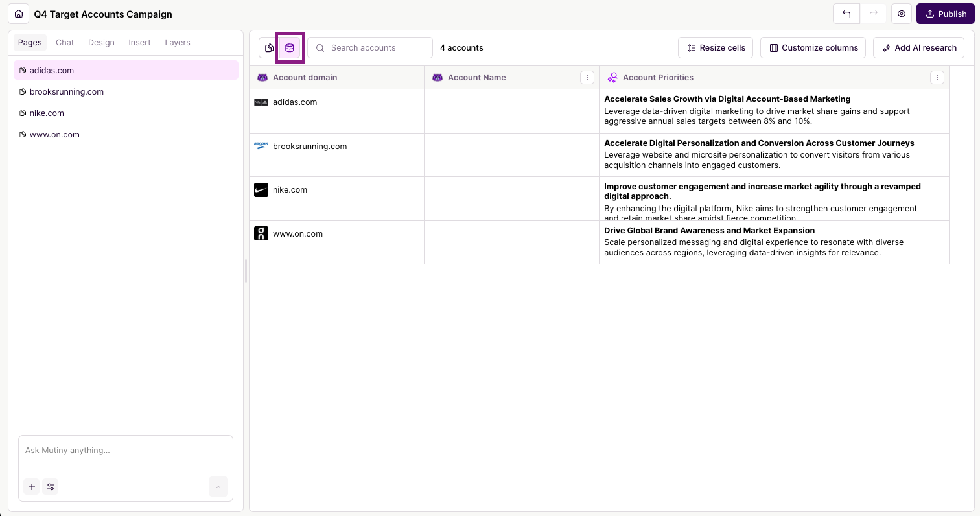Open the Account Name column options menu
980x516 pixels.
587,77
